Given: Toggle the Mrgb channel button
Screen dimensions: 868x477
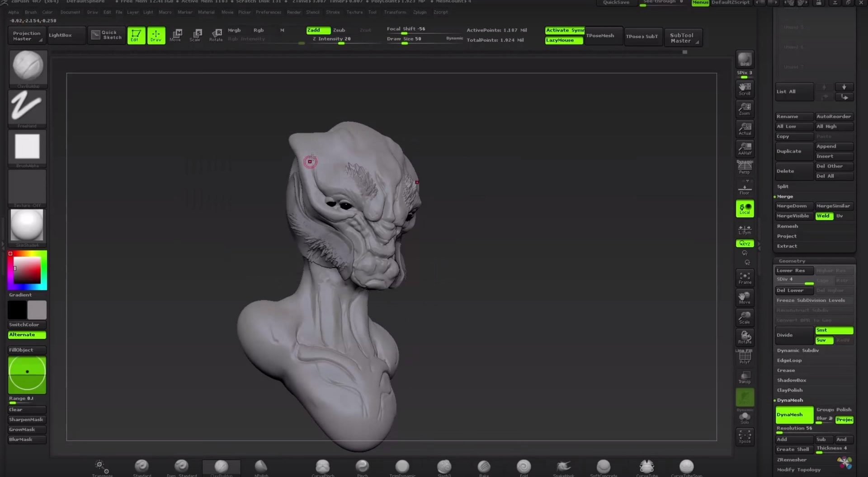Looking at the screenshot, I should 234,30.
